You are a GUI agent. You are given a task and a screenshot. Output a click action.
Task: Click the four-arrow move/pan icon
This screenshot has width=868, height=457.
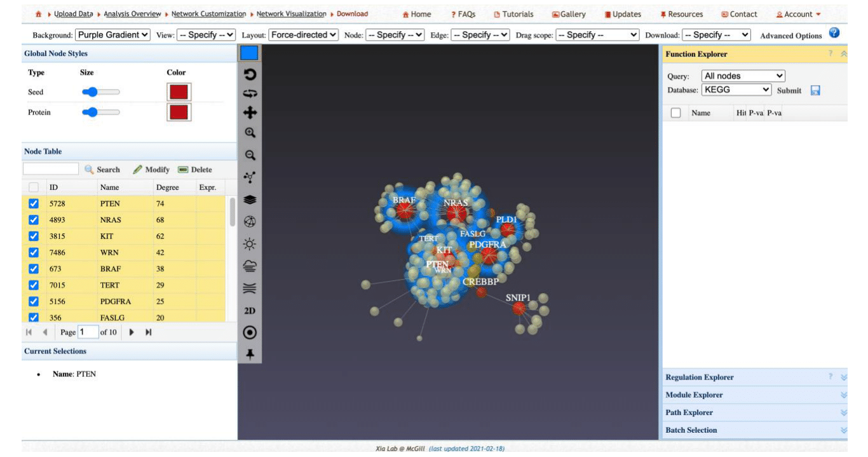coord(250,113)
